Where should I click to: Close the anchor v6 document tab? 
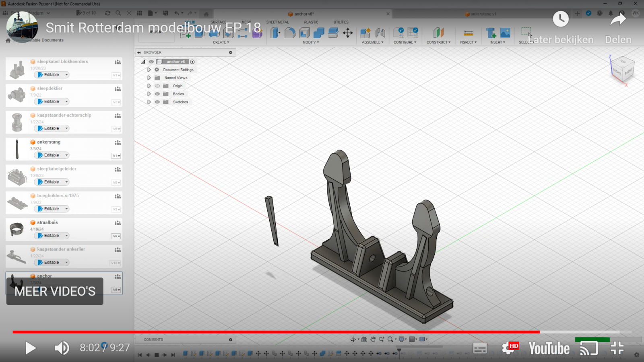(x=388, y=14)
